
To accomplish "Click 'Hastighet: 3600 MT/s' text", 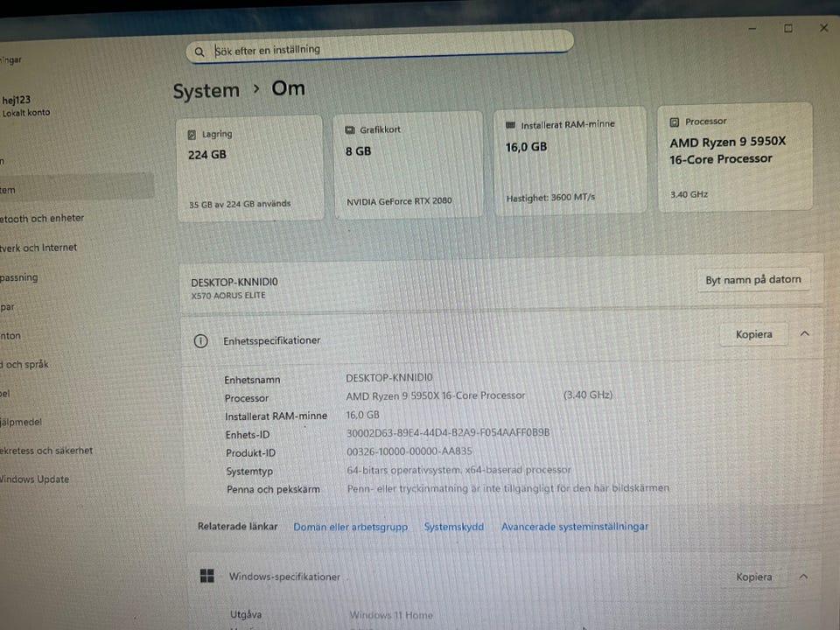I will tap(550, 198).
